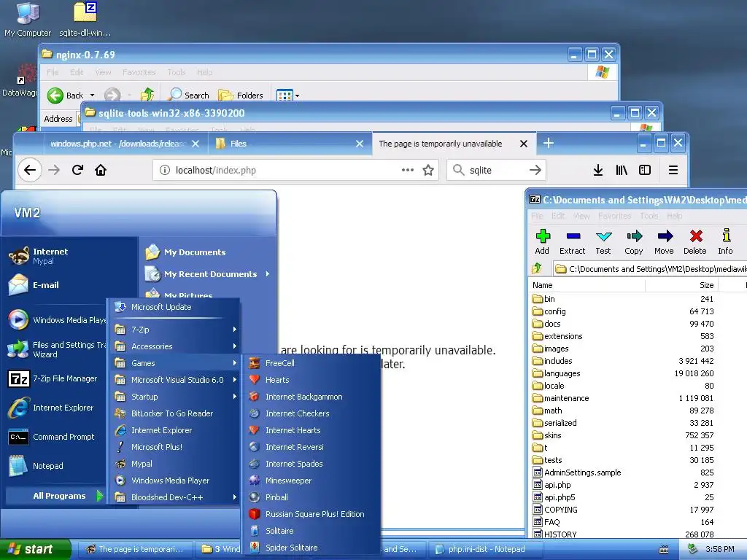Expand the 7-Zip submenu
The height and width of the screenshot is (560, 747).
(175, 329)
